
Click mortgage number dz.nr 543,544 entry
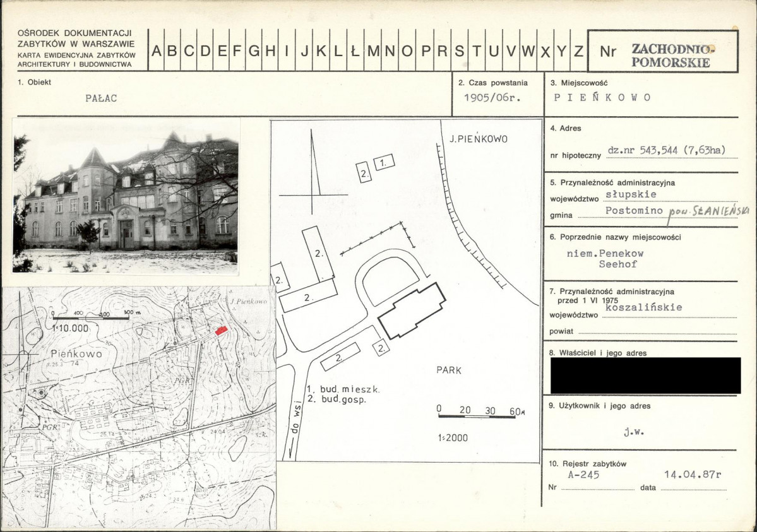(666, 150)
